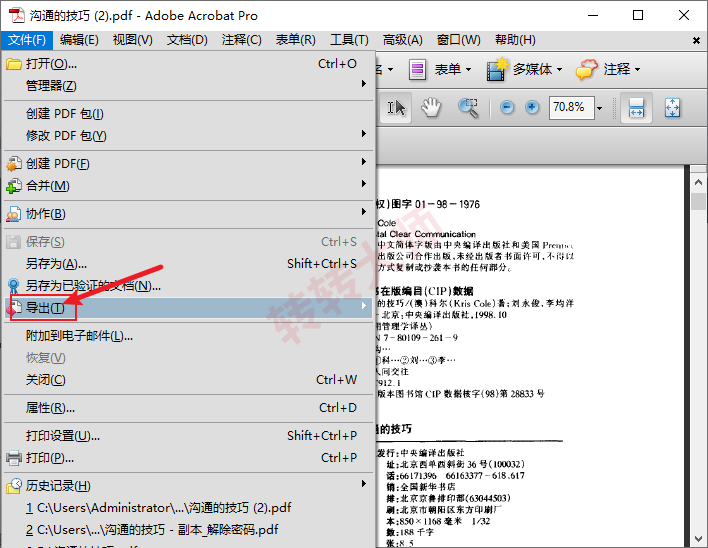Click the History icon in menu
The image size is (708, 548).
point(14,486)
